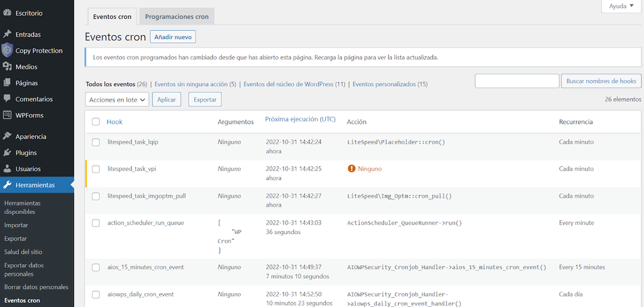Image resolution: width=644 pixels, height=307 pixels.
Task: Click the Plugins plug icon
Action: tap(8, 153)
